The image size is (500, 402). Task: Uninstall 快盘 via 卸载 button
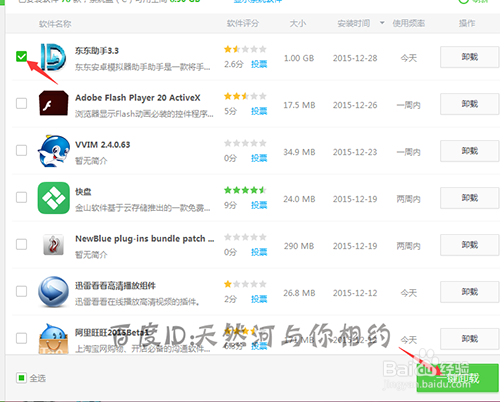470,198
